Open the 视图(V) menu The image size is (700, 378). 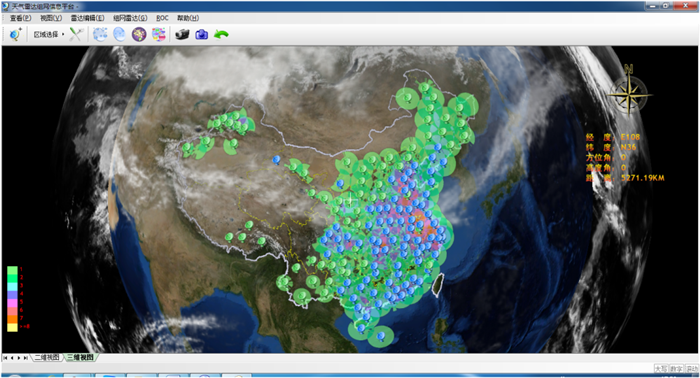tap(51, 18)
